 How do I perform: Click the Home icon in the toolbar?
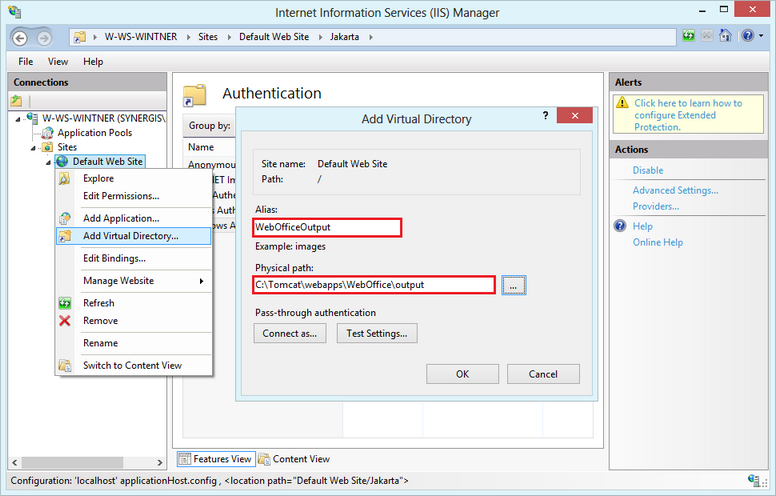(x=726, y=36)
